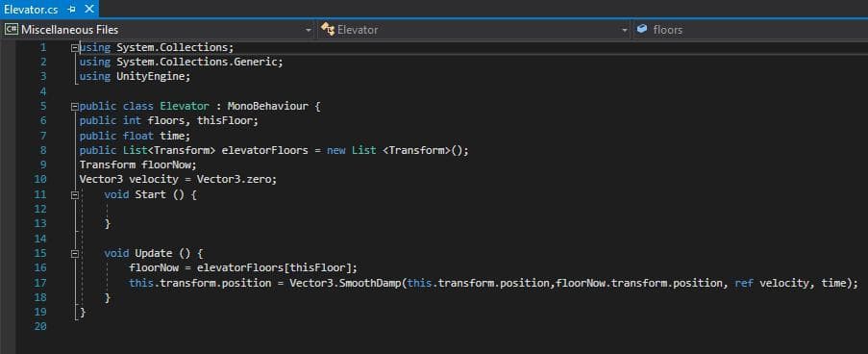The width and height of the screenshot is (868, 354).
Task: Click on 'using System.Collections;' line
Action: pos(157,48)
